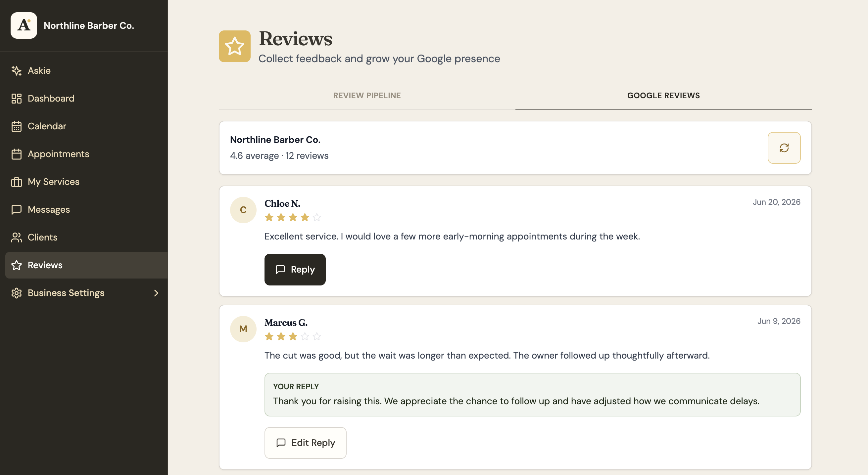
Task: Click the '4.6 average · 12 reviews' text
Action: pos(279,156)
